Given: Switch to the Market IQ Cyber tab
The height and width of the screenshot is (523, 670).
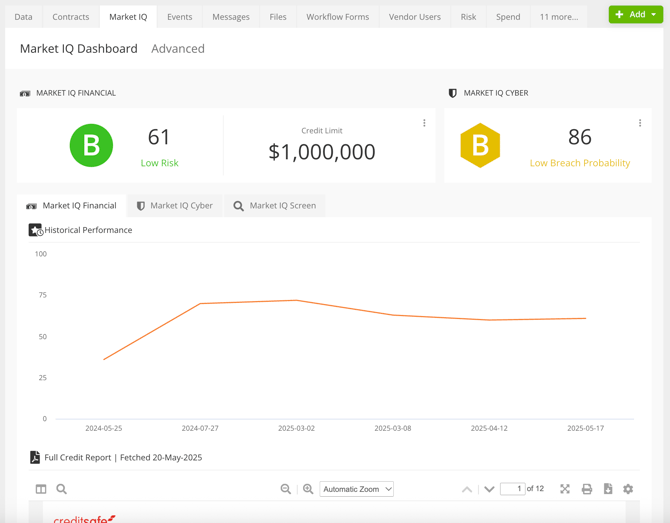Looking at the screenshot, I should coord(174,206).
